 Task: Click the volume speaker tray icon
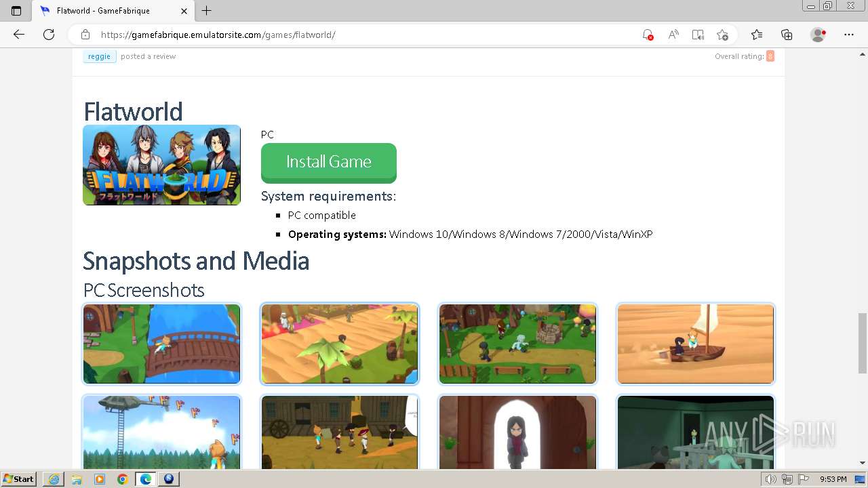(771, 479)
